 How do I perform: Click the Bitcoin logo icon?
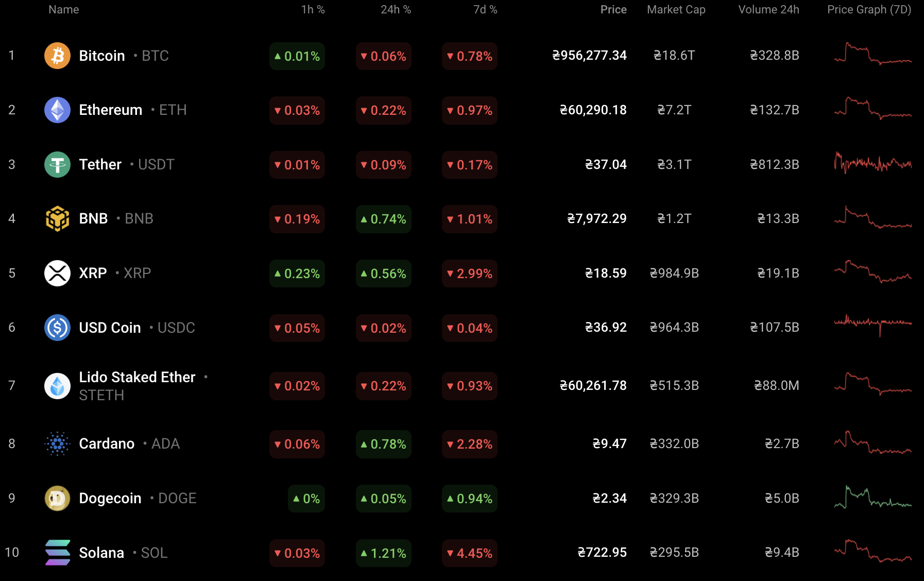(57, 56)
